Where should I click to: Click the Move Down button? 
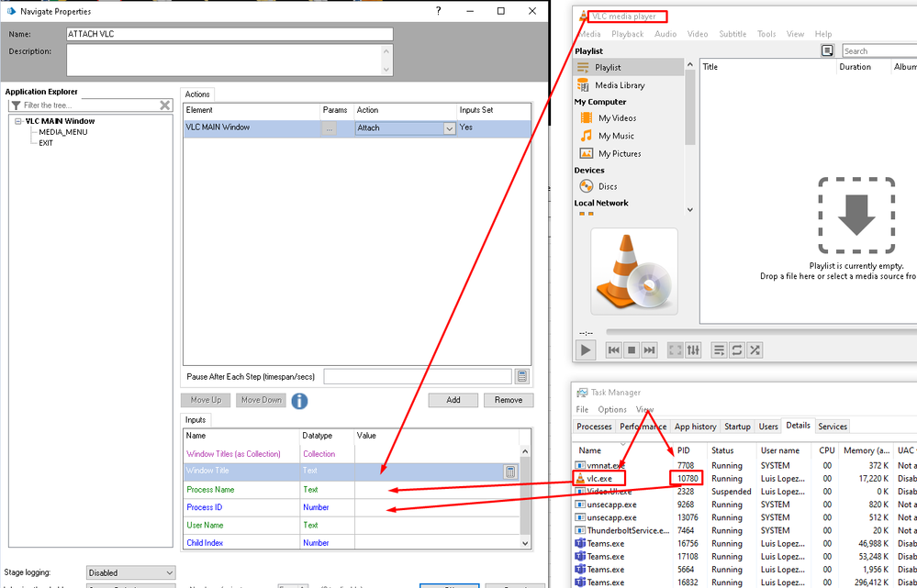pos(262,400)
